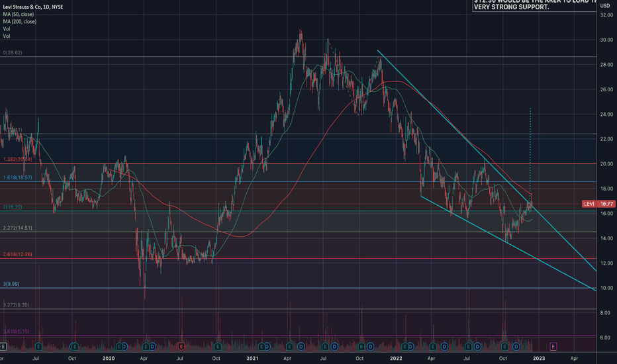Screen dimensions: 617x364
Task: Select the 3.272(8.30) Fibonacci level label
Action: coord(16,304)
